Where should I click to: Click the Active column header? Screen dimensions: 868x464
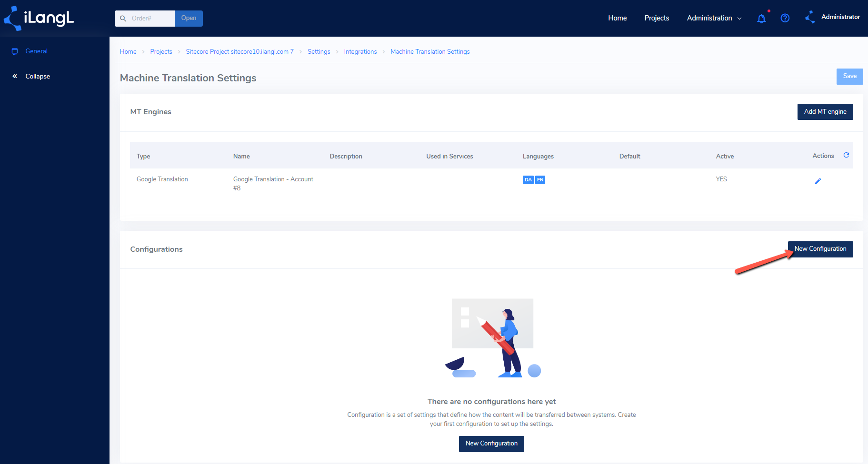tap(725, 157)
